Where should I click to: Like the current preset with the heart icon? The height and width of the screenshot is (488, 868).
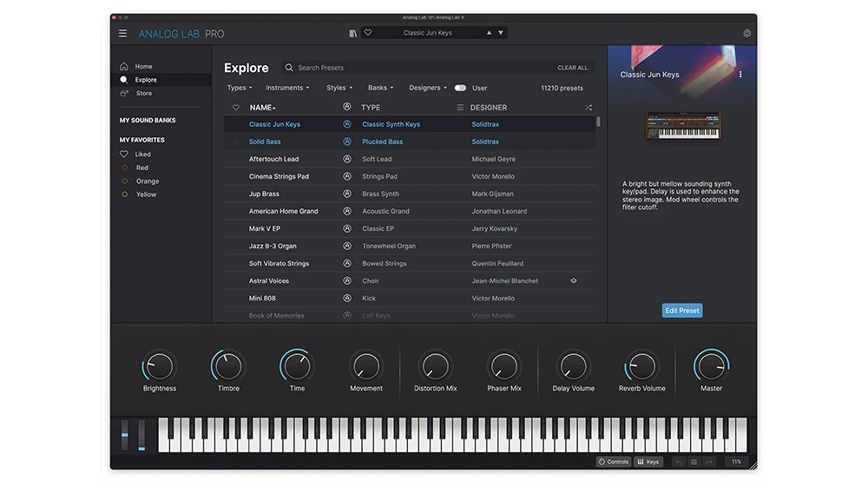pyautogui.click(x=368, y=33)
